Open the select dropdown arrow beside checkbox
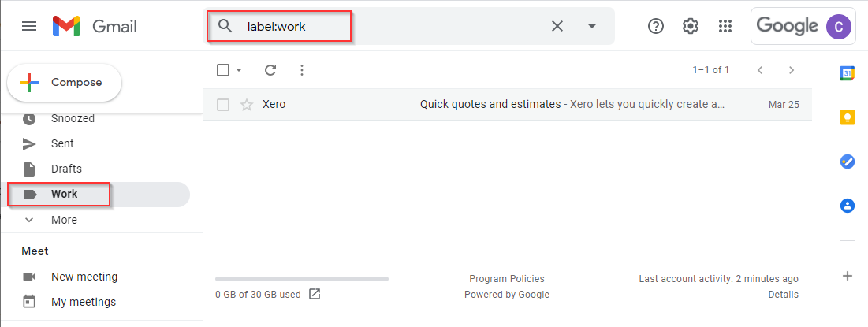 239,70
